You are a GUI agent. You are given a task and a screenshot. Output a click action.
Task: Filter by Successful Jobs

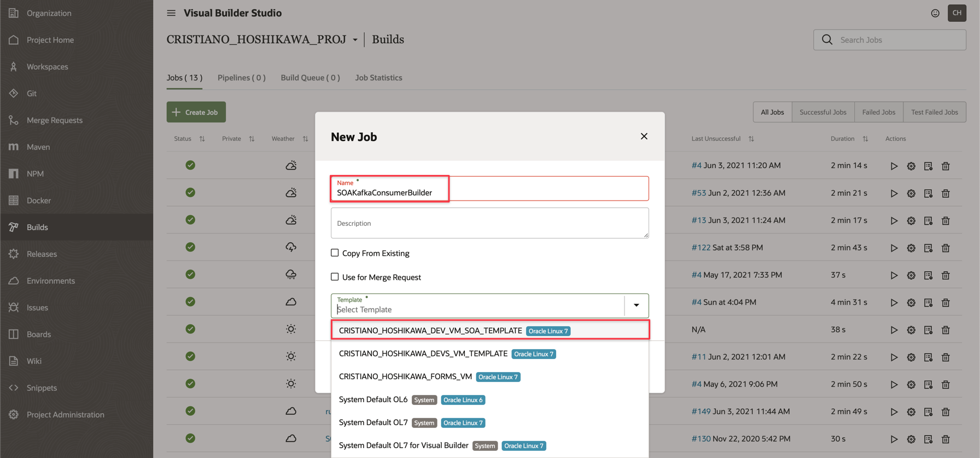[822, 112]
